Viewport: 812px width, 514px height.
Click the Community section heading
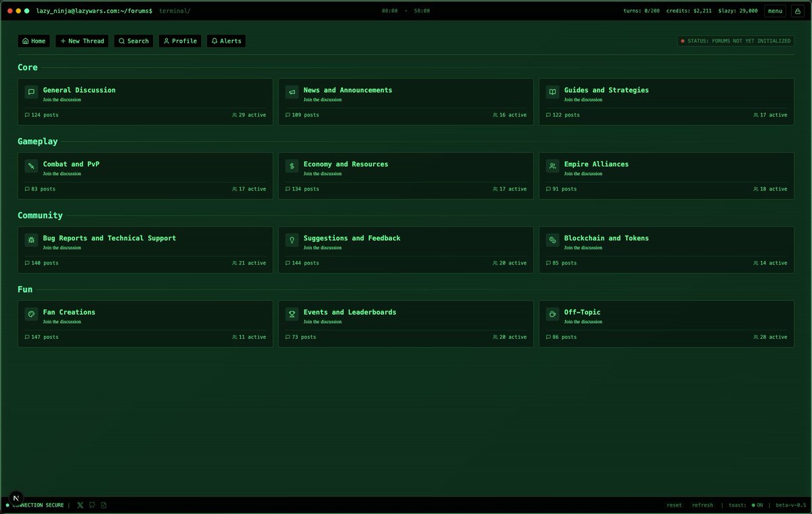coord(40,215)
